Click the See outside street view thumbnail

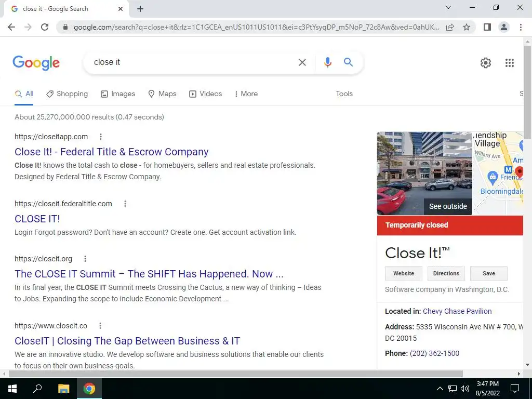click(x=424, y=174)
